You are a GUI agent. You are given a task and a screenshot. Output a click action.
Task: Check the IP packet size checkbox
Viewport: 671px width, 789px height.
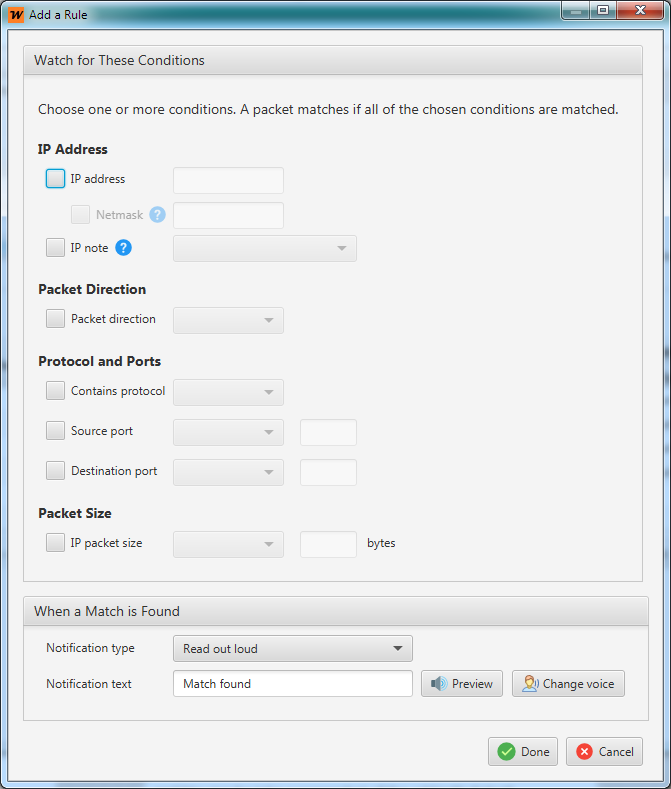pyautogui.click(x=55, y=543)
